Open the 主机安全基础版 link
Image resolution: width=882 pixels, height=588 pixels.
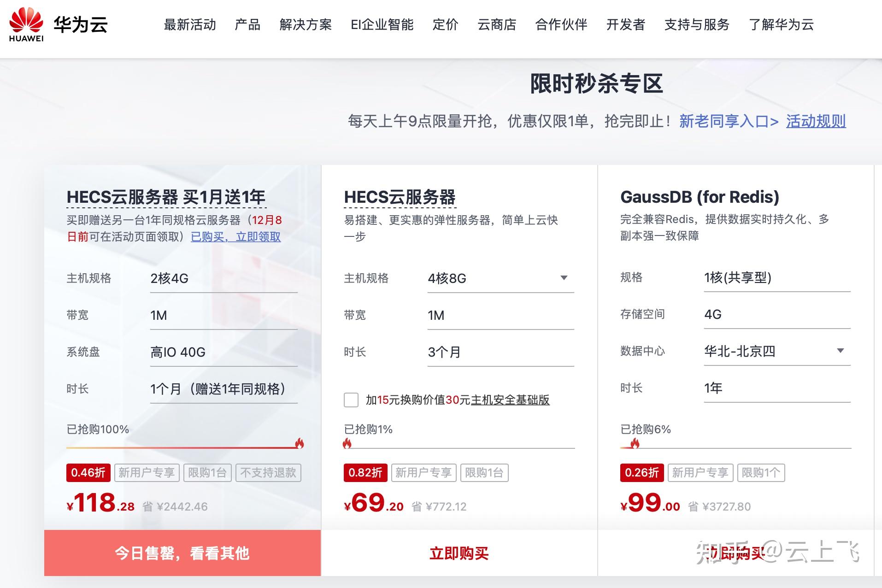pos(510,400)
